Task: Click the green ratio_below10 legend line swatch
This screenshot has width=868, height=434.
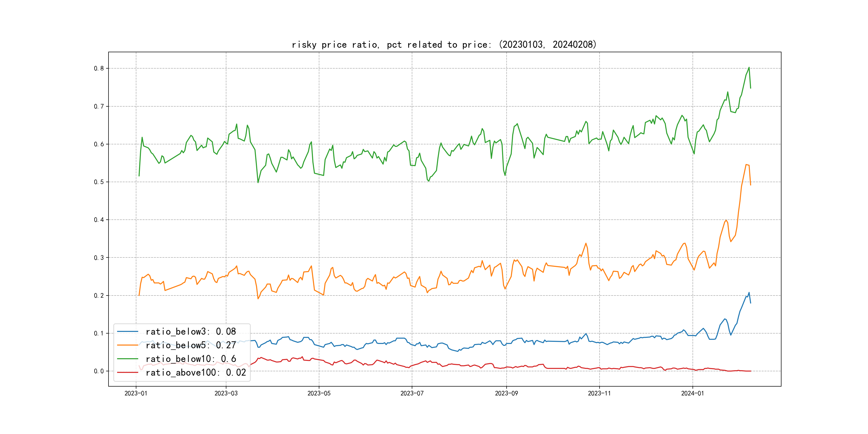Action: pos(127,359)
